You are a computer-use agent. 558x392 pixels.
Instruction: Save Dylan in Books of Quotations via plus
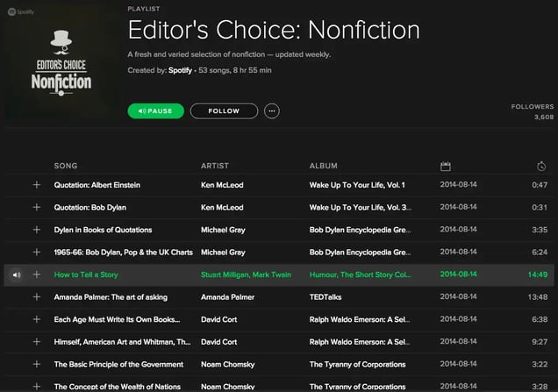tap(37, 230)
